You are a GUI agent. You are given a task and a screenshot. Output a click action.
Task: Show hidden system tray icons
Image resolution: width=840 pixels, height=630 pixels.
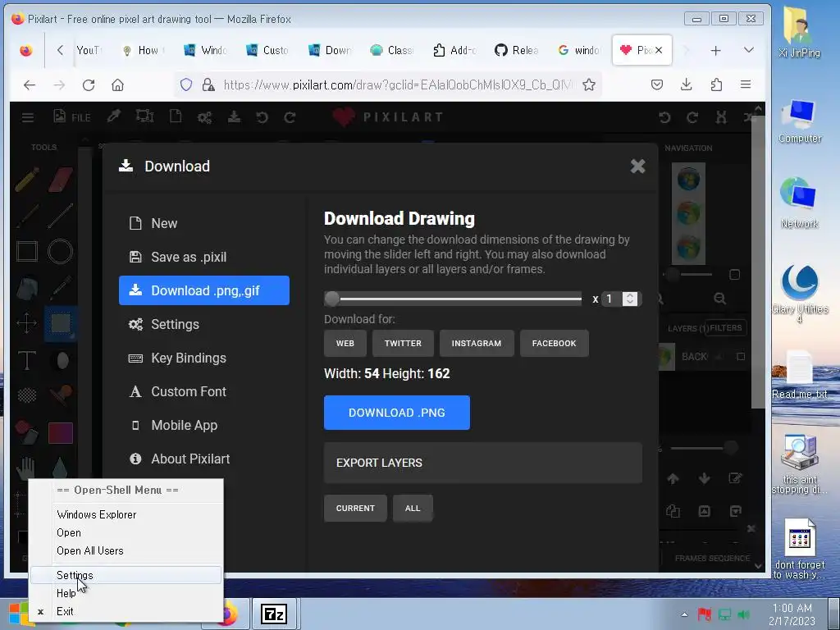pos(685,614)
